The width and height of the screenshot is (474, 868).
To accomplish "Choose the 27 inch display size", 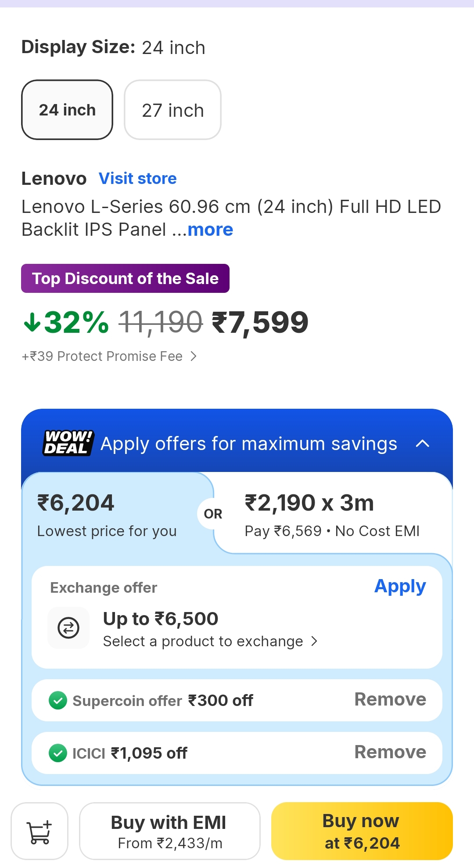I will coord(173,110).
